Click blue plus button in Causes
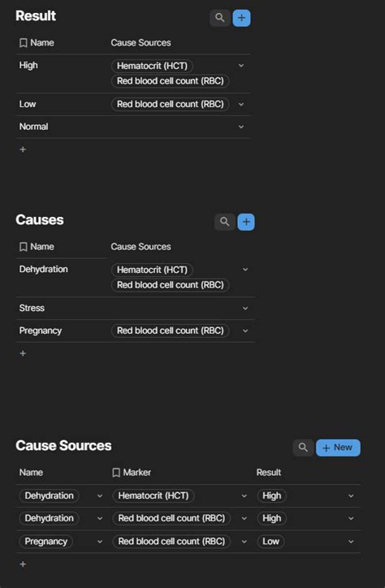Image resolution: width=385 pixels, height=588 pixels. 246,222
